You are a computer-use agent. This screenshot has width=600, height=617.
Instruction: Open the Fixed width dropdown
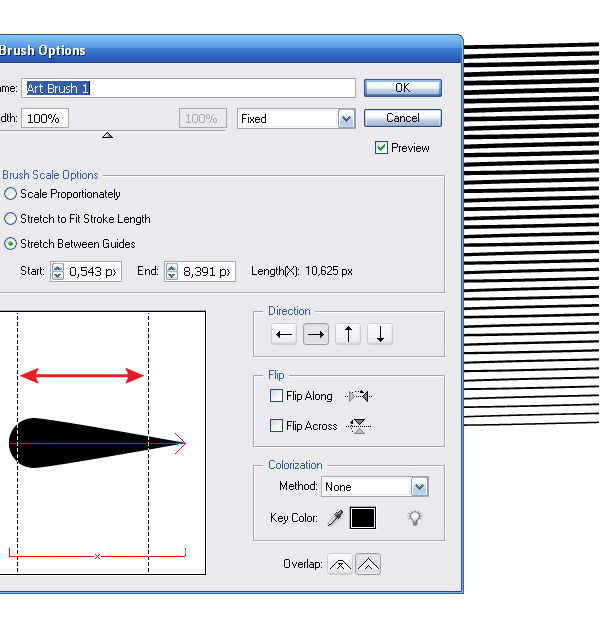click(346, 119)
